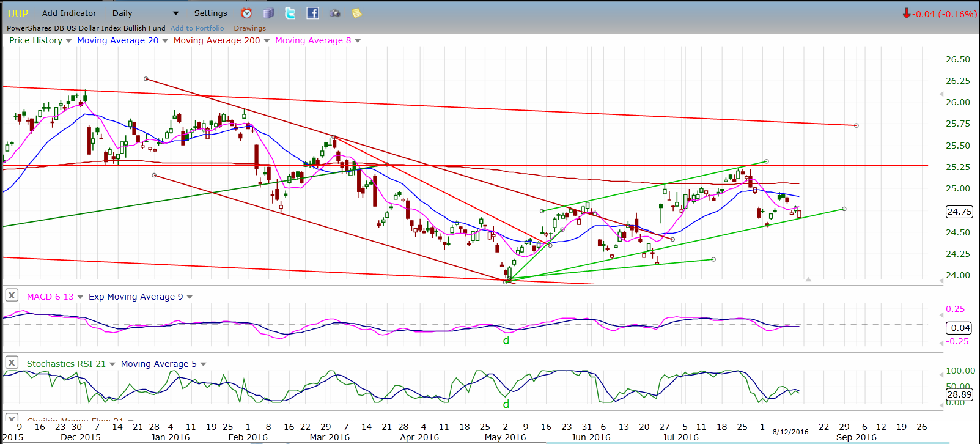Close the Stochastics RSI panel
Screen dimensions: 980x444
pos(12,363)
